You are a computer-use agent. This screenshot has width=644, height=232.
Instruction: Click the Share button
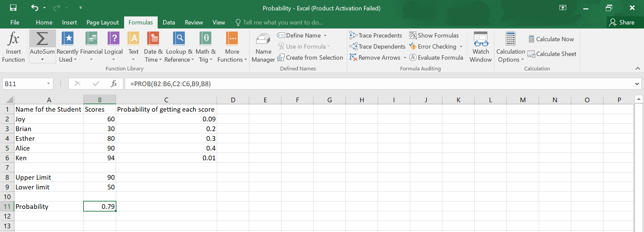click(x=622, y=22)
